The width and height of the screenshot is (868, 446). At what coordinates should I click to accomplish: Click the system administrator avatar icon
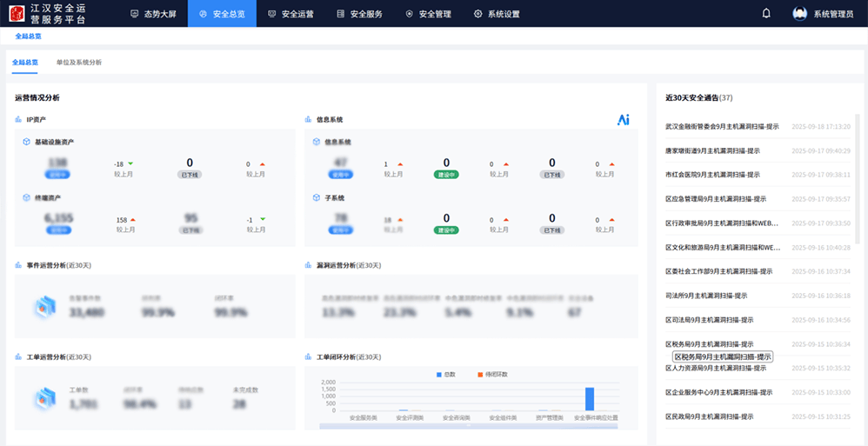[x=799, y=14]
